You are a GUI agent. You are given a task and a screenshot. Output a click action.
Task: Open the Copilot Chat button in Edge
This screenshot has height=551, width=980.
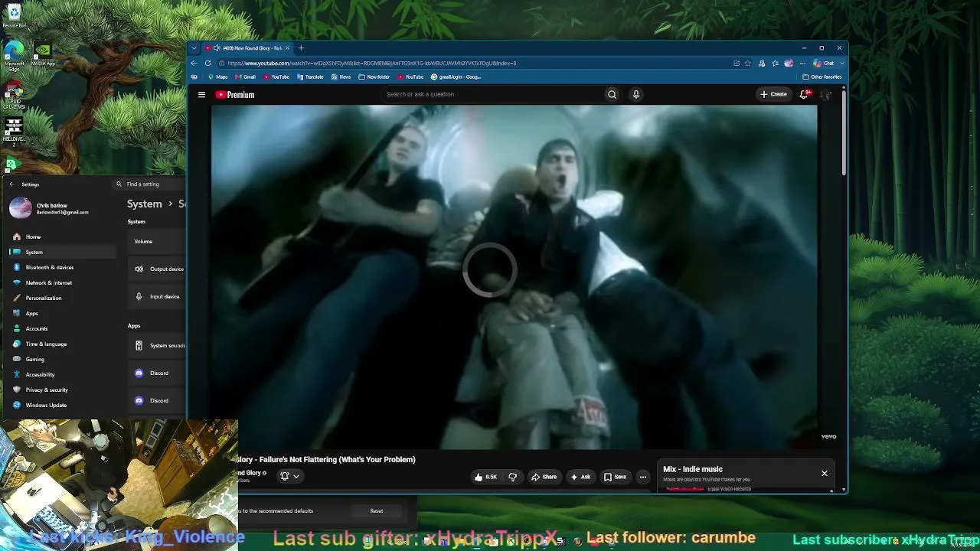coord(824,64)
